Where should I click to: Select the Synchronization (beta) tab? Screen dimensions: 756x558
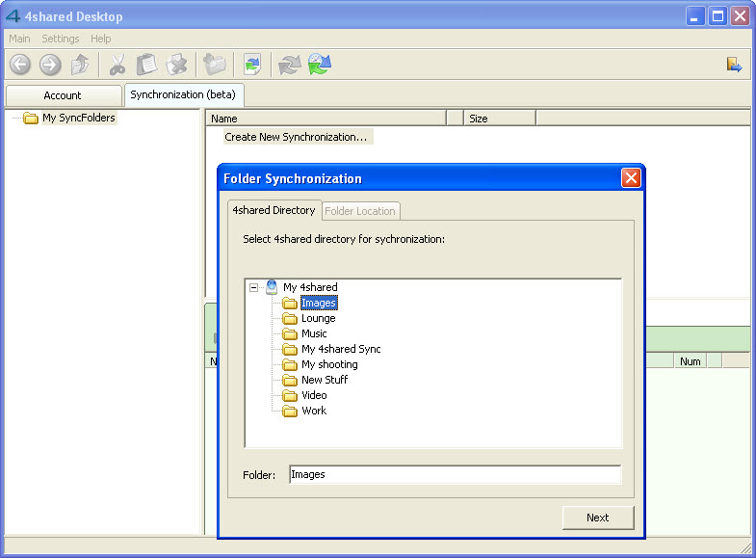[x=183, y=94]
